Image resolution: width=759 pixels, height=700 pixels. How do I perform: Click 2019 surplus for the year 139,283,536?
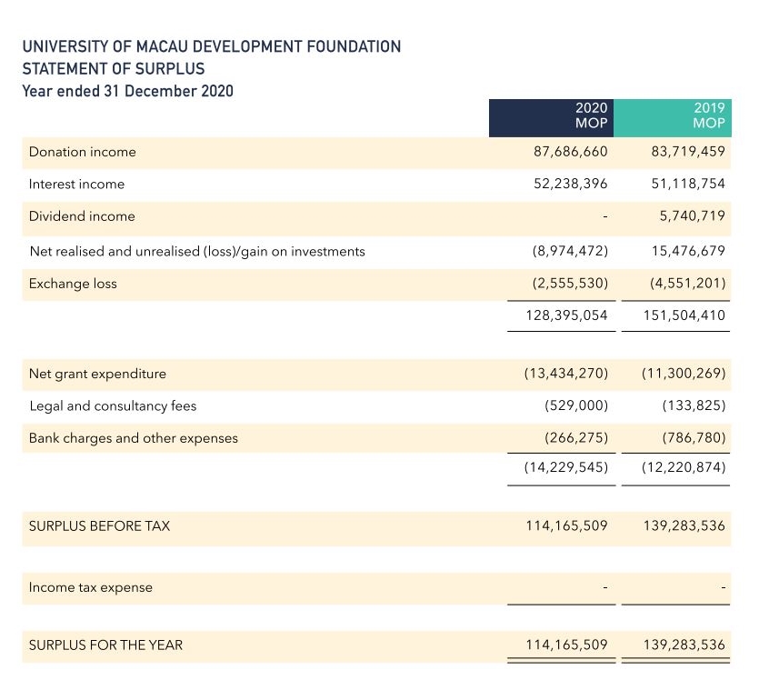click(684, 645)
